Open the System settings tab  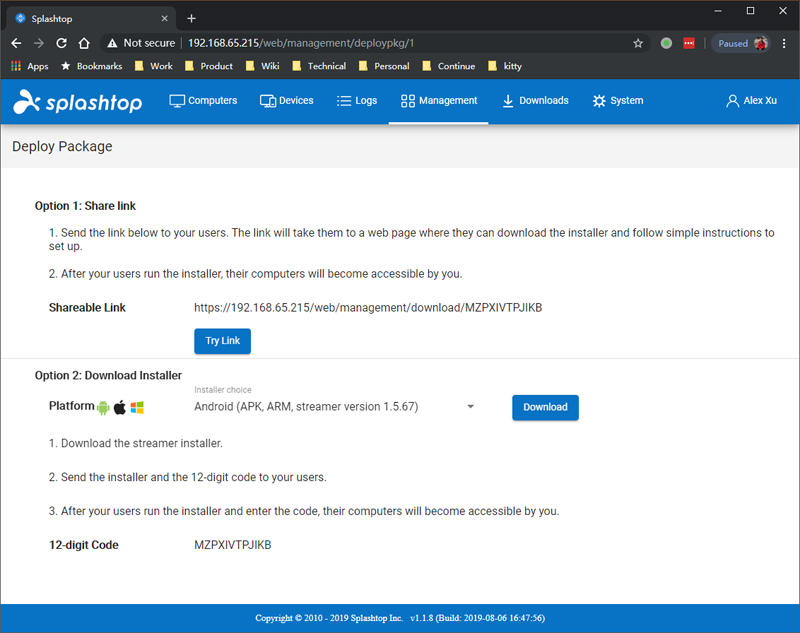[x=618, y=100]
